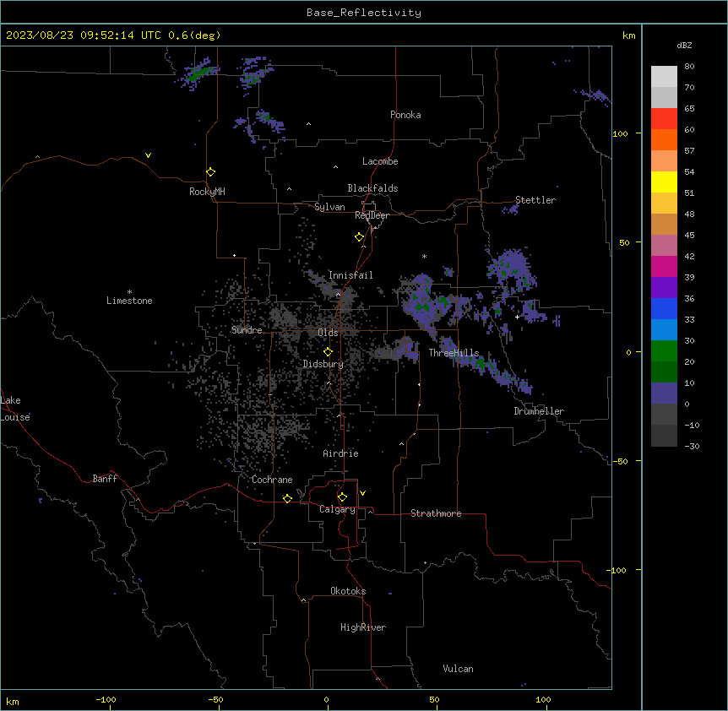The width and height of the screenshot is (728, 711).
Task: Click the RedDeer city label
Action: click(x=372, y=215)
